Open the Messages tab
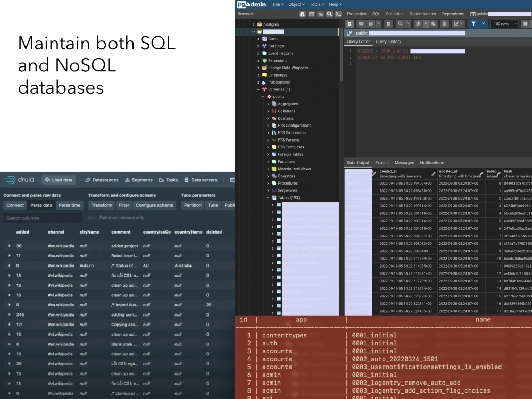532x399 pixels. [404, 163]
